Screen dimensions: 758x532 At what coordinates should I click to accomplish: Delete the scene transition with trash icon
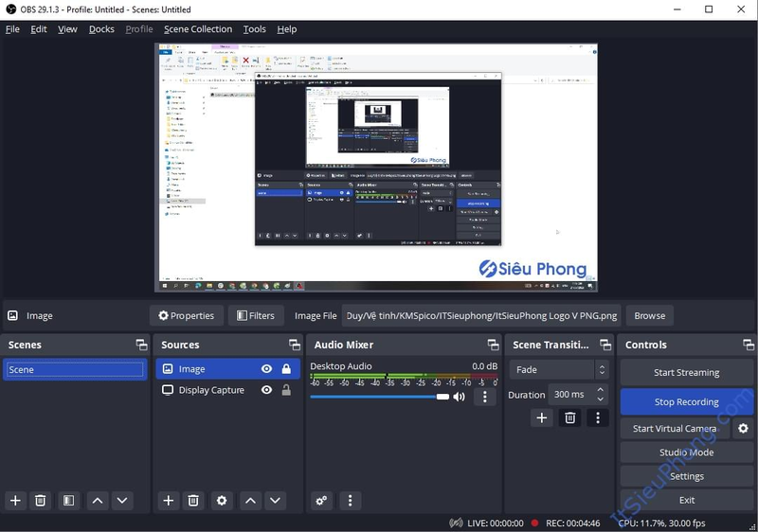point(570,417)
